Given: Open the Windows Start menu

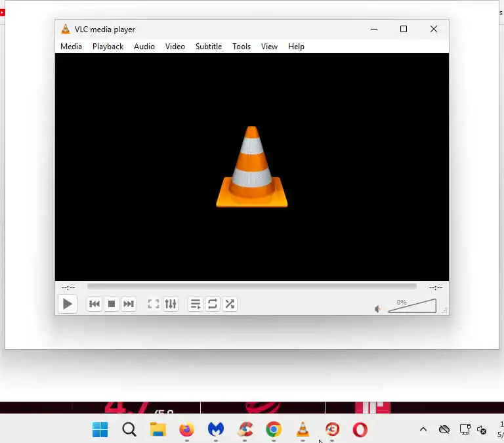Looking at the screenshot, I should pos(100,429).
